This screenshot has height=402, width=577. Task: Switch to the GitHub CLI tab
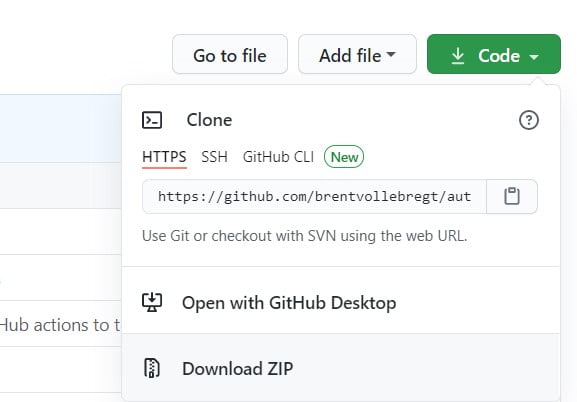278,157
